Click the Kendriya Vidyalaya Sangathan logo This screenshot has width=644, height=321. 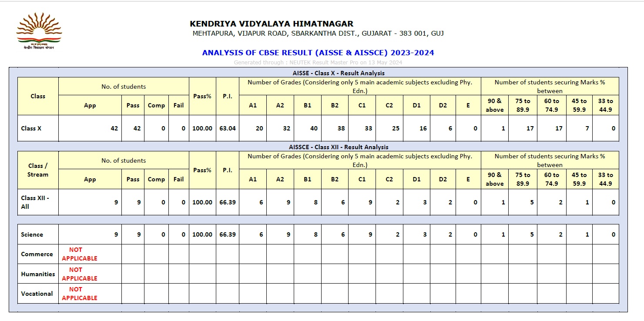39,31
